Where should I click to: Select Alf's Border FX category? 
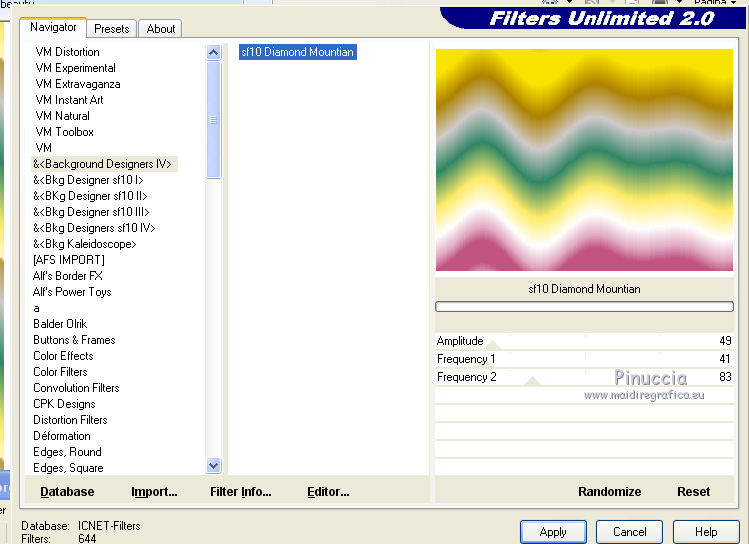68,276
